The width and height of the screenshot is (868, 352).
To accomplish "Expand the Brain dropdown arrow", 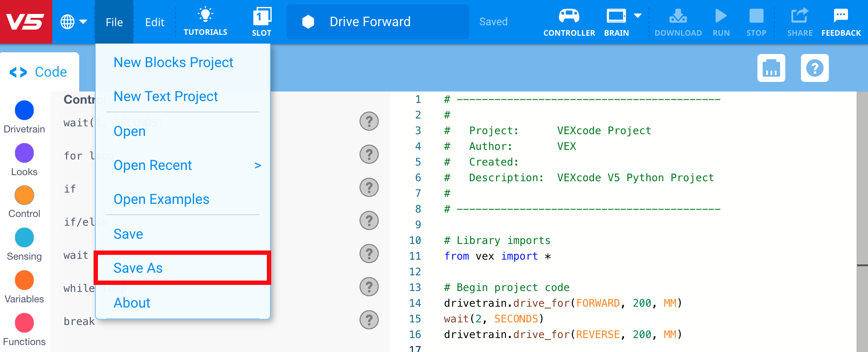I will (x=638, y=16).
